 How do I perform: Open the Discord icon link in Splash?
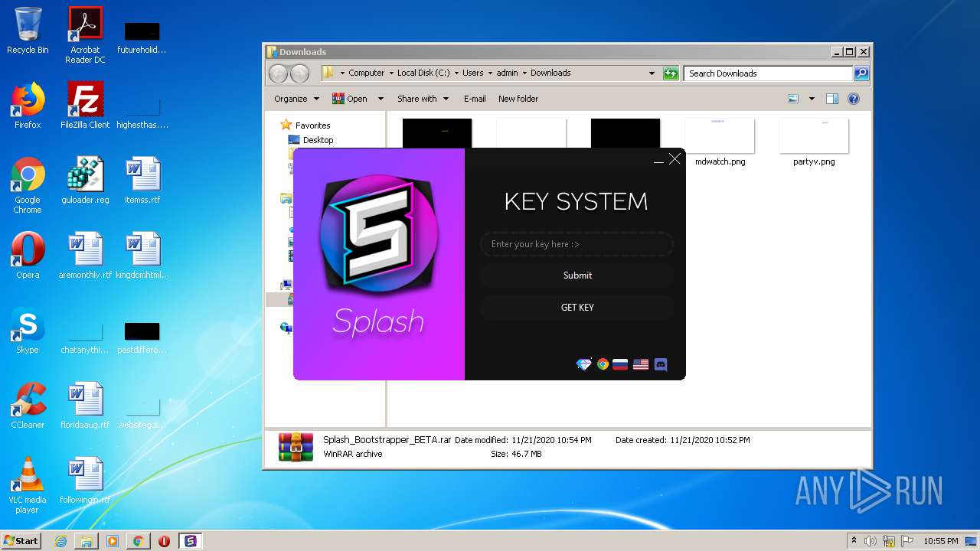tap(661, 364)
